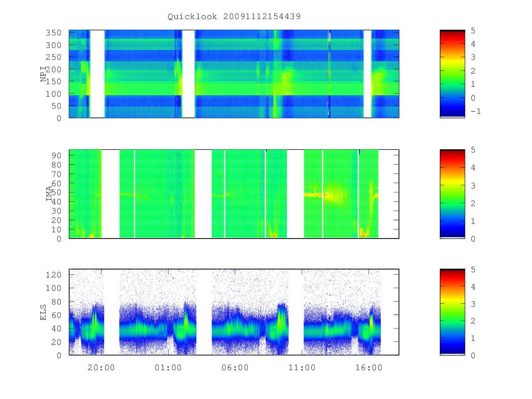Click inside the ELS spectrogram panel

pos(234,312)
